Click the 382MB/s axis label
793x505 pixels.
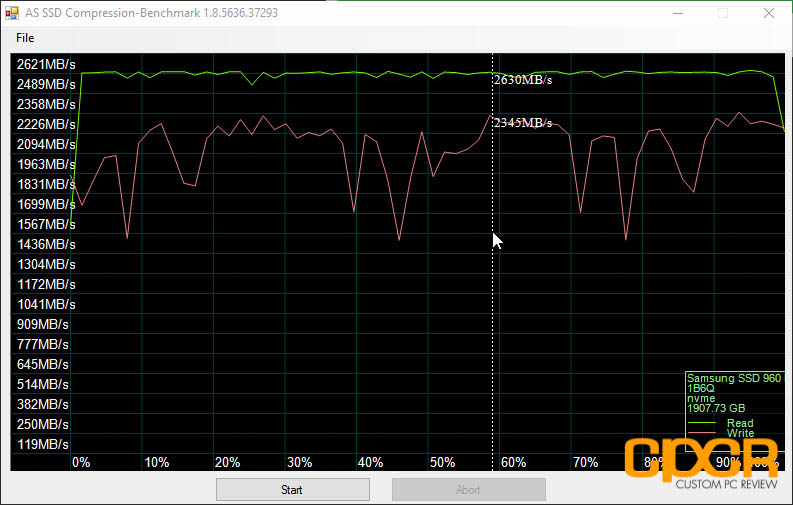pos(42,404)
